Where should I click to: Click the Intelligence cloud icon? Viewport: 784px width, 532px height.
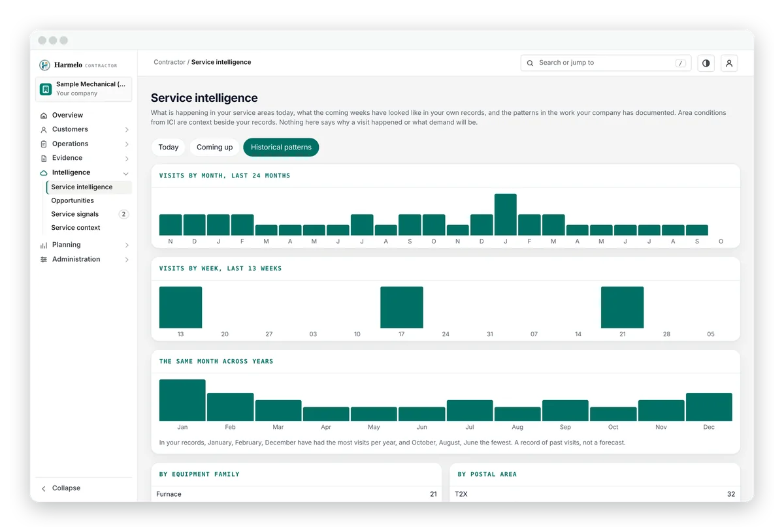[x=44, y=173]
